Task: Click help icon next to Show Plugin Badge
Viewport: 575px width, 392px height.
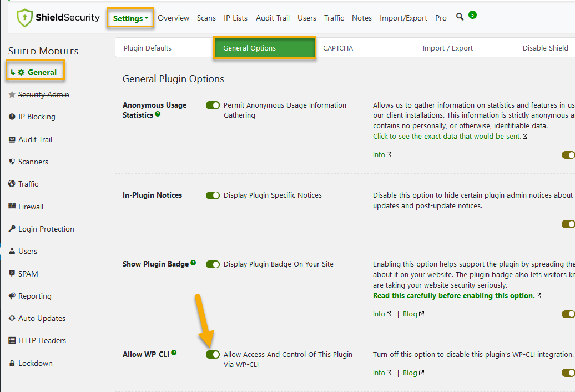Action: click(193, 263)
